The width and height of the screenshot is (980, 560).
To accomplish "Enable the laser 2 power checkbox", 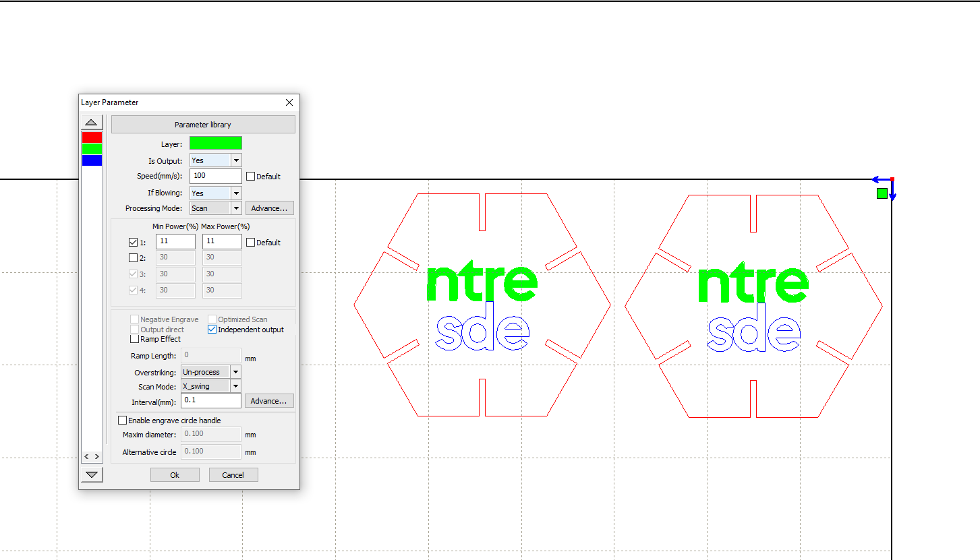I will pyautogui.click(x=133, y=258).
